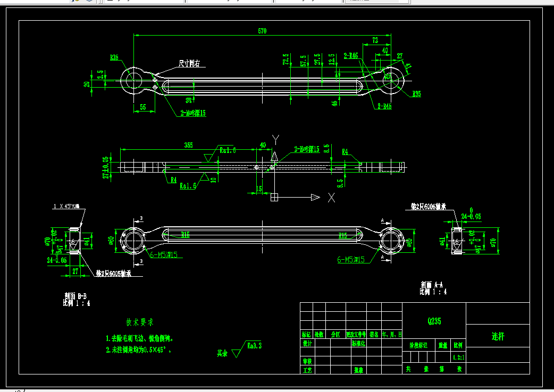Click the UCS origin square icon
This screenshot has height=392, width=554.
[274, 197]
